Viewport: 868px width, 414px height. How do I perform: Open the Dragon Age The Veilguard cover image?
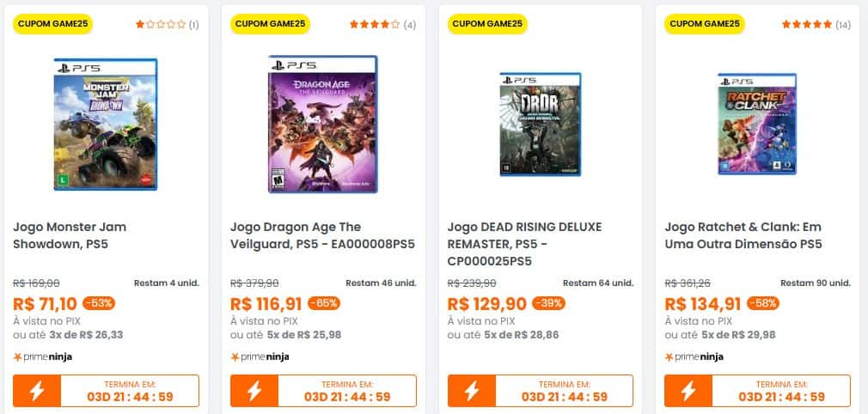point(322,124)
